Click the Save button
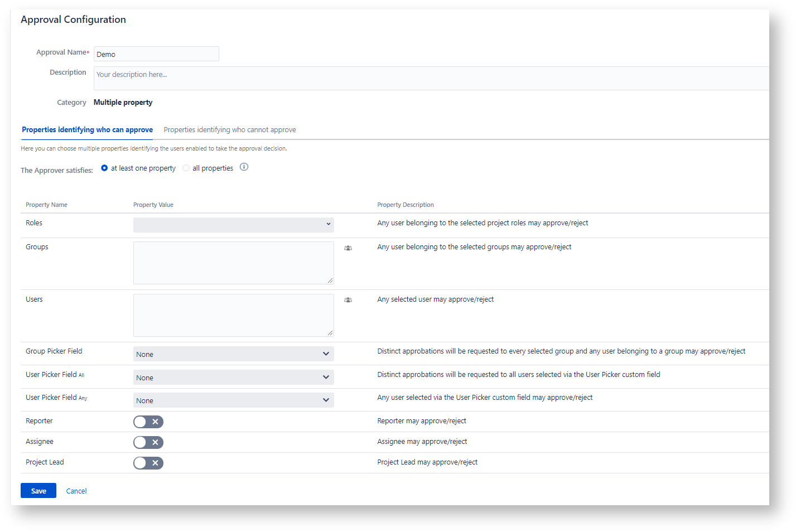 [x=38, y=491]
